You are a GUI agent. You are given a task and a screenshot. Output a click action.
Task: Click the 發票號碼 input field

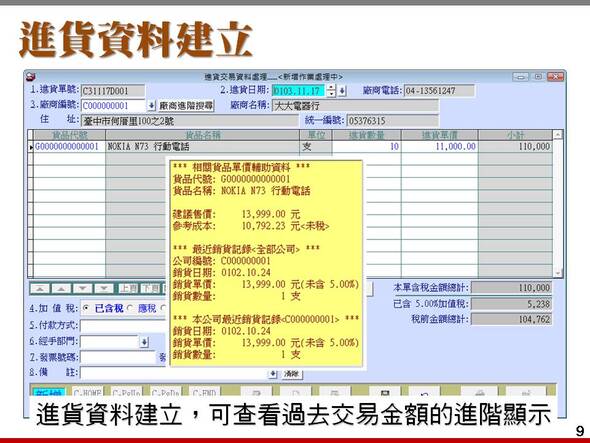coord(118,357)
